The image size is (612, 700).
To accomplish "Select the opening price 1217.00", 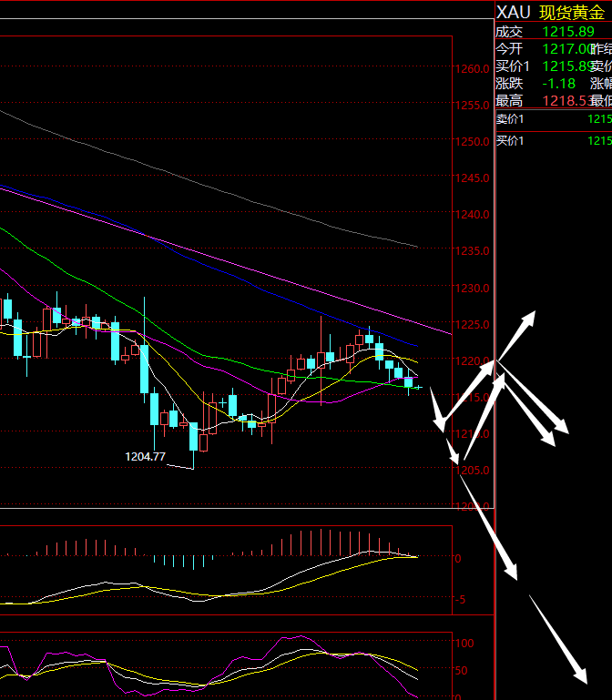I will pos(567,48).
